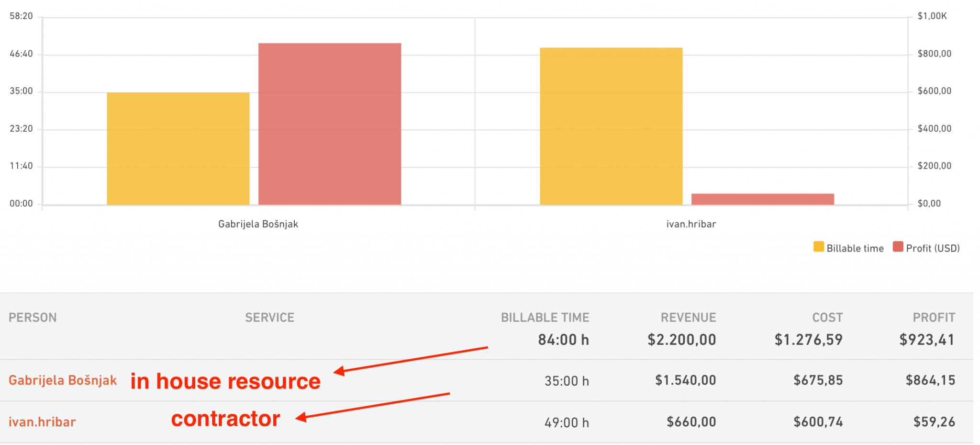
Task: Sort by SERVICE column header
Action: 270,318
